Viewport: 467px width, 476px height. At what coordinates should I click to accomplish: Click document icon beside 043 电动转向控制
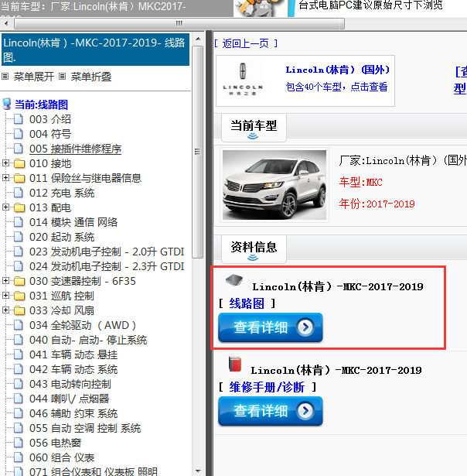pyautogui.click(x=19, y=384)
